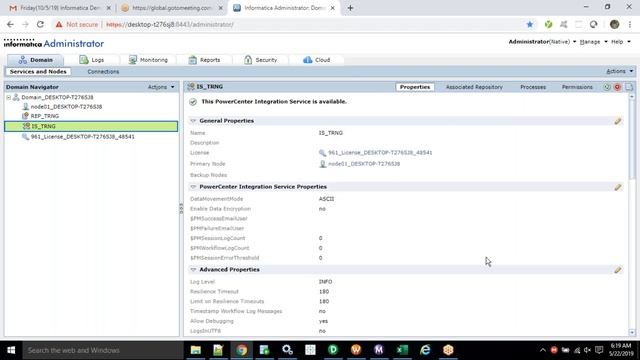Switch to the Monitoring tab
This screenshot has width=640, height=360.
tap(148, 60)
